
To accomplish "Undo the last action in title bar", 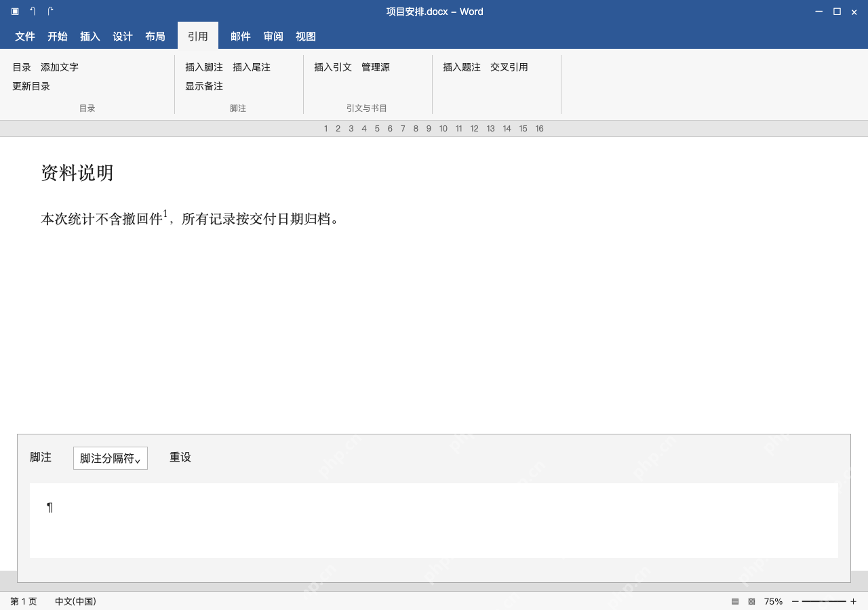I will pos(33,12).
